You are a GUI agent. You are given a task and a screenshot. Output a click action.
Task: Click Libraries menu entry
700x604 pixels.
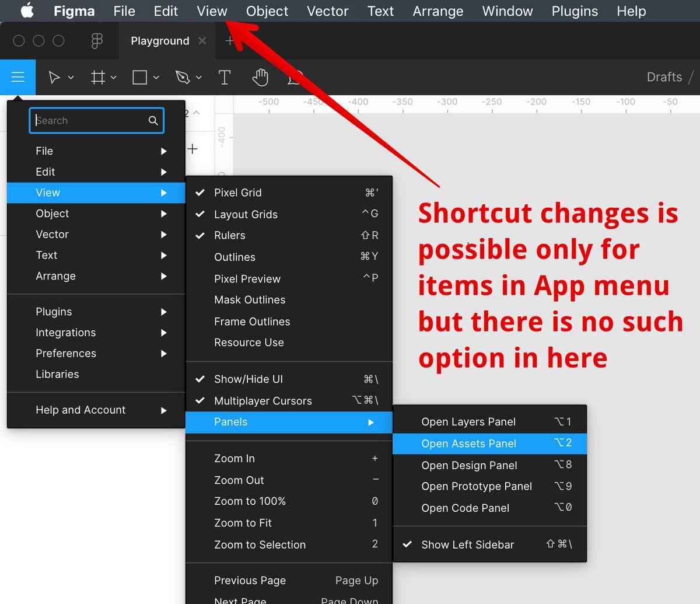pos(96,374)
